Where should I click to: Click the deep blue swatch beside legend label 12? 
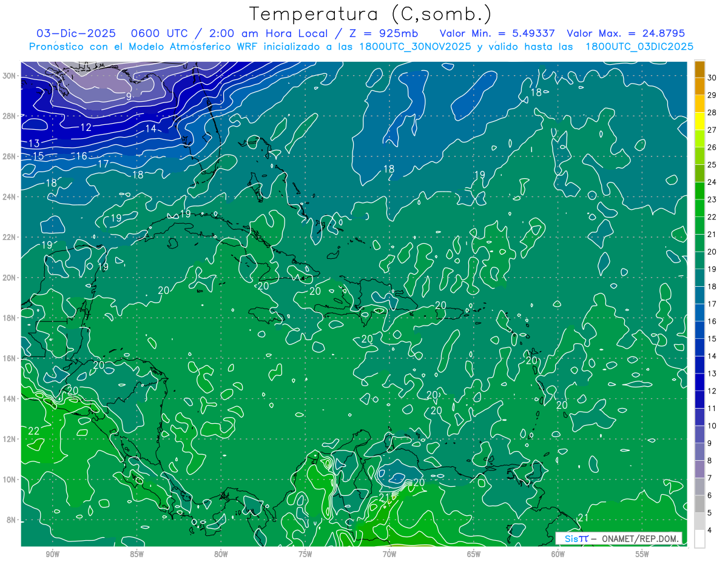(x=699, y=400)
